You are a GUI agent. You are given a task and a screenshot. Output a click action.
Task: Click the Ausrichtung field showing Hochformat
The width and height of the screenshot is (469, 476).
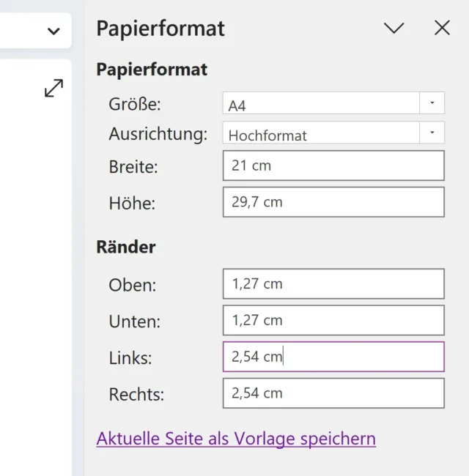pyautogui.click(x=321, y=134)
